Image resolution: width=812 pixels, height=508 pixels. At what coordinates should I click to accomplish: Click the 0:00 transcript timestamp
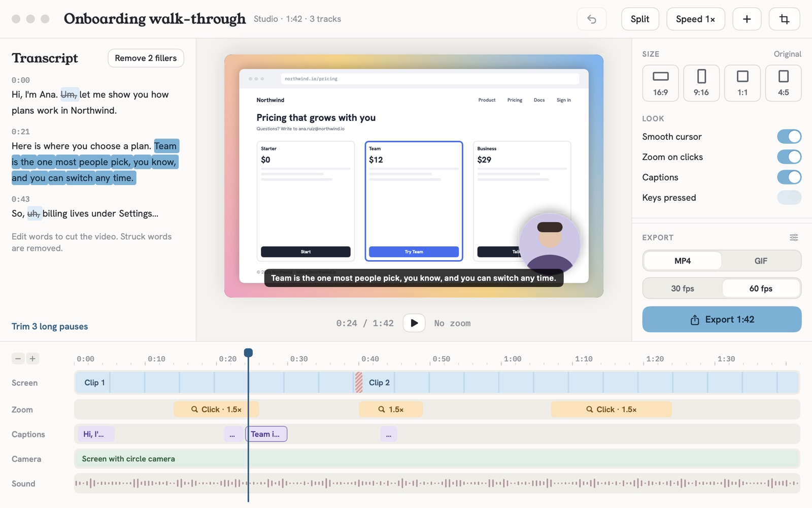21,80
